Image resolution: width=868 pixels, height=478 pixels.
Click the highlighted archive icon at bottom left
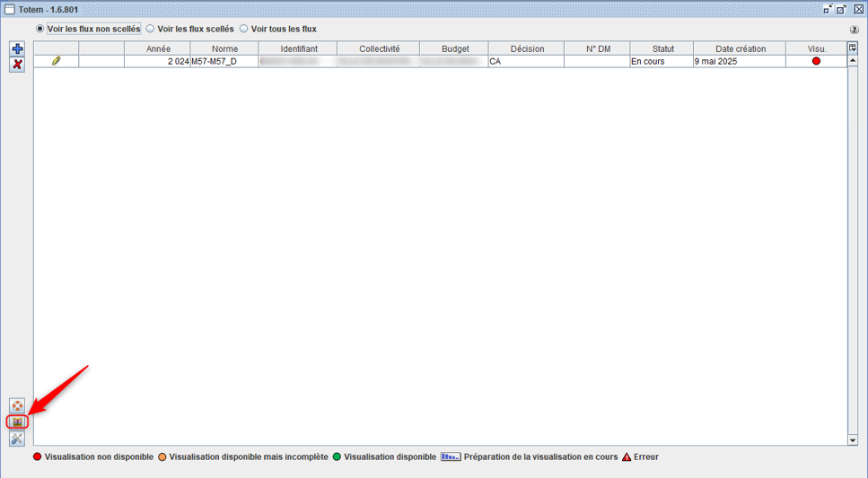click(x=17, y=422)
